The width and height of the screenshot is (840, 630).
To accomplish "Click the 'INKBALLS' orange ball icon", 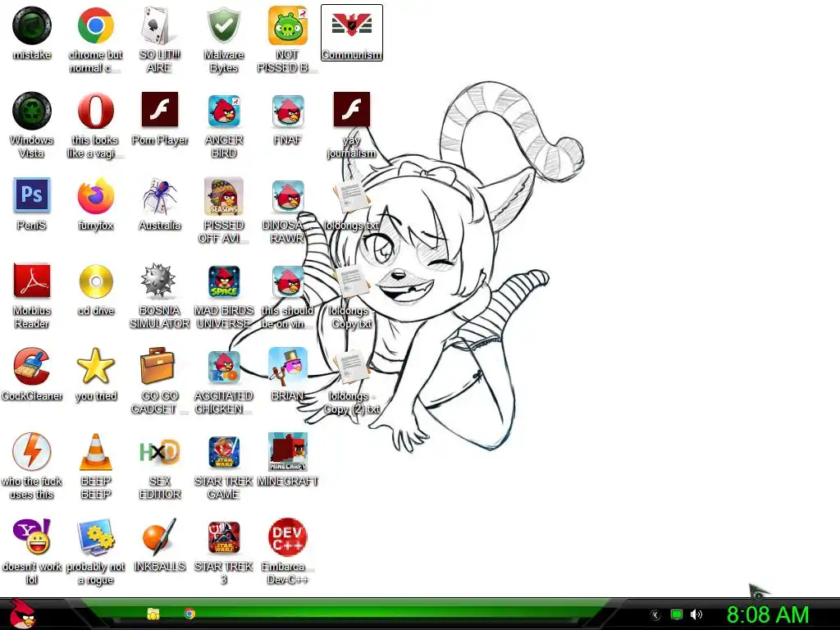I will pos(159,536).
